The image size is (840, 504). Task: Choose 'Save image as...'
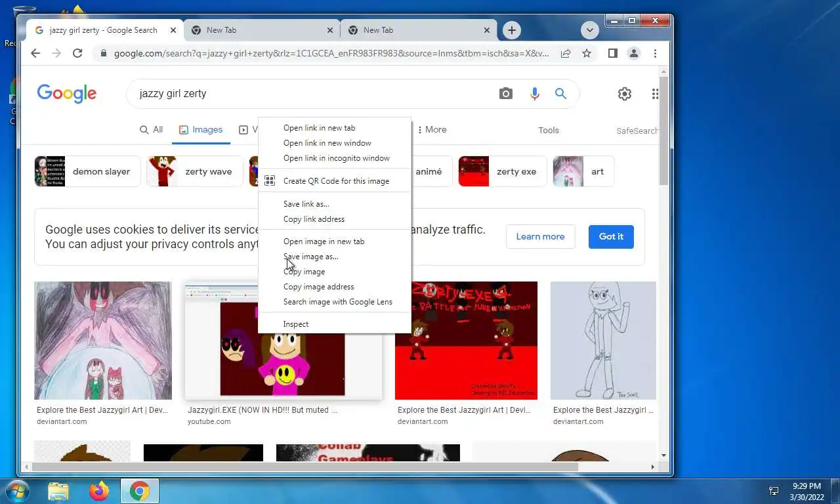coord(335,257)
